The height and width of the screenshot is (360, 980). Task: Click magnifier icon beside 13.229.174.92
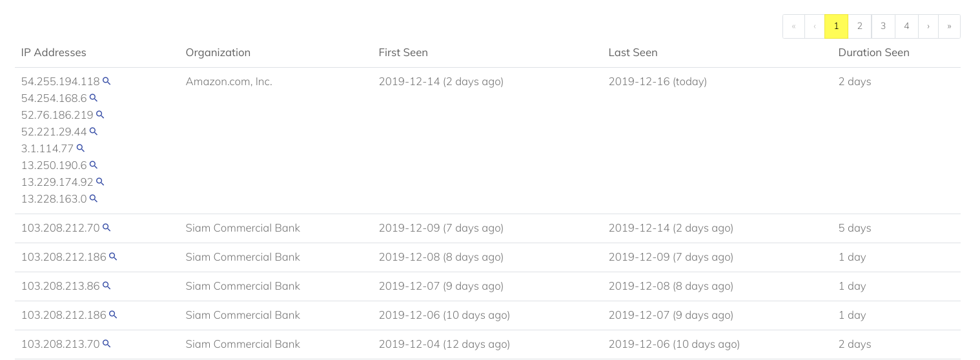[x=100, y=182]
